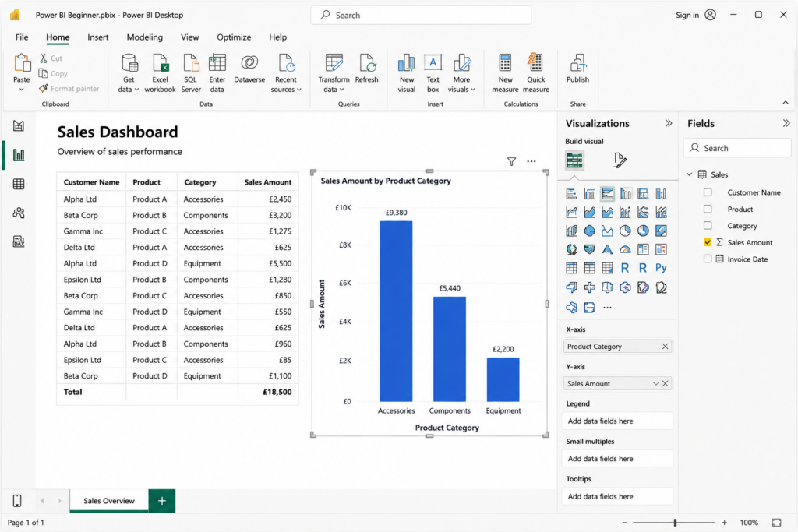Collapse the Sales table in Fields
Image resolution: width=798 pixels, height=532 pixels.
[x=690, y=174]
